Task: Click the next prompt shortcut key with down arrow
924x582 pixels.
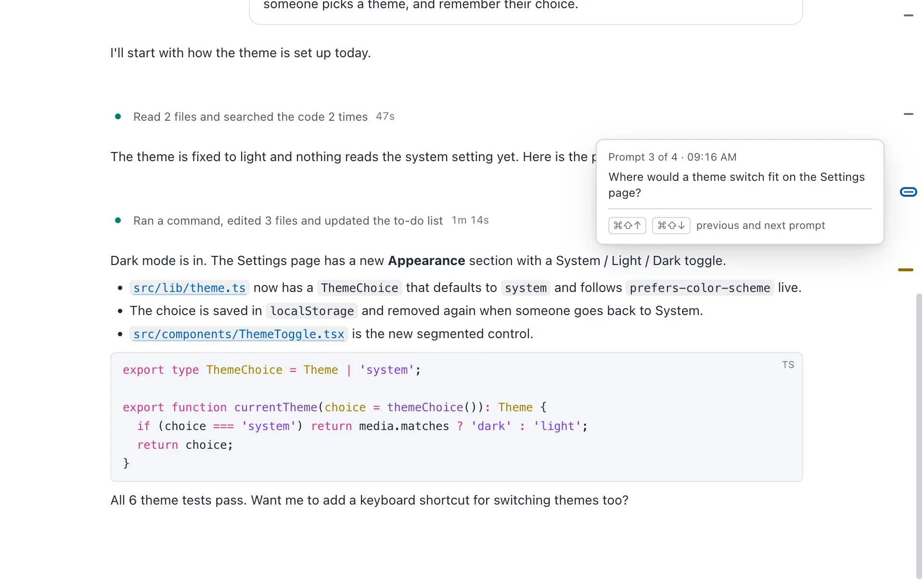Action: pos(671,226)
